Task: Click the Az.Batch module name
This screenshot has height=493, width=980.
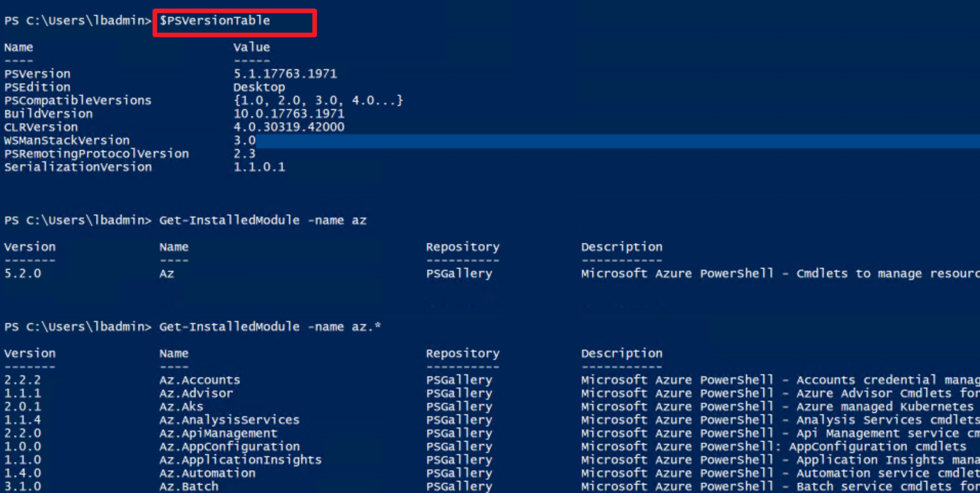Action: (x=189, y=486)
